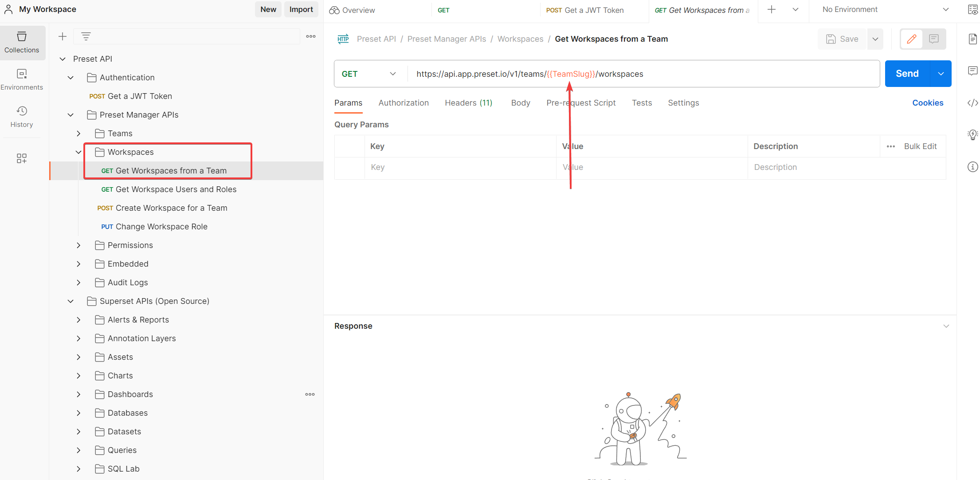
Task: Switch to the Authorization tab
Action: pos(404,102)
